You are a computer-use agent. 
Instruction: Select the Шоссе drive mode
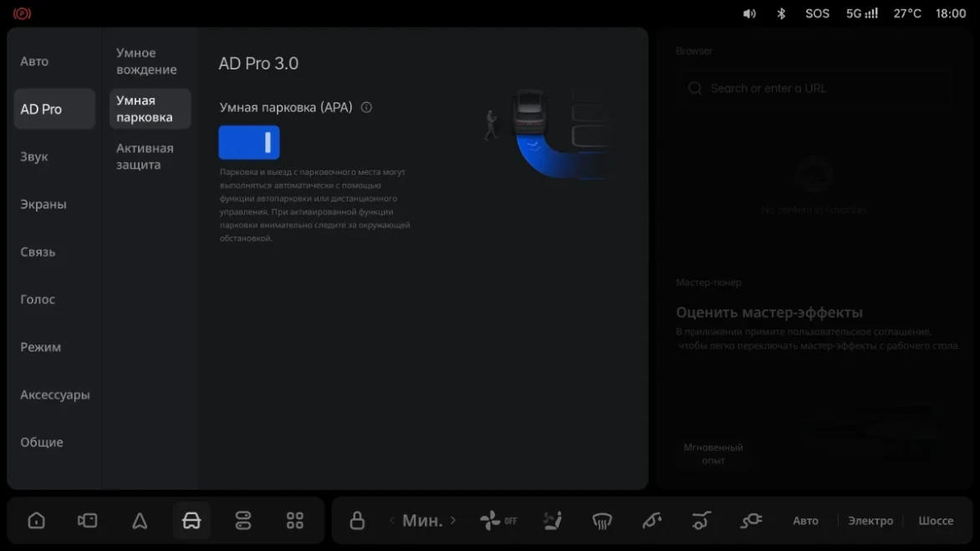936,520
